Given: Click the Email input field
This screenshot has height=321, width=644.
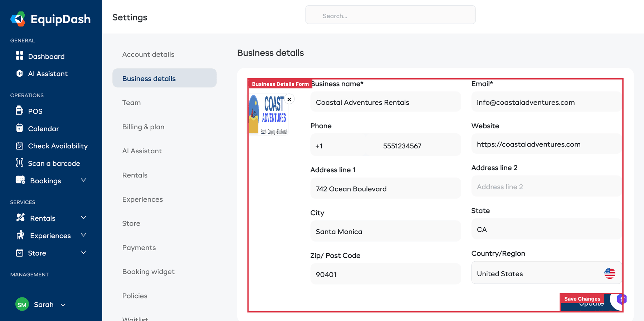Looking at the screenshot, I should pos(546,102).
